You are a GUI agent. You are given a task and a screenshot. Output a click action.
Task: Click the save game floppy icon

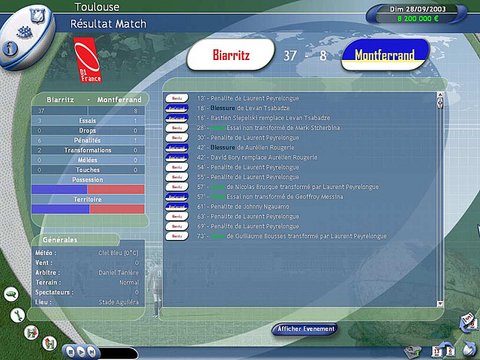[31, 332]
